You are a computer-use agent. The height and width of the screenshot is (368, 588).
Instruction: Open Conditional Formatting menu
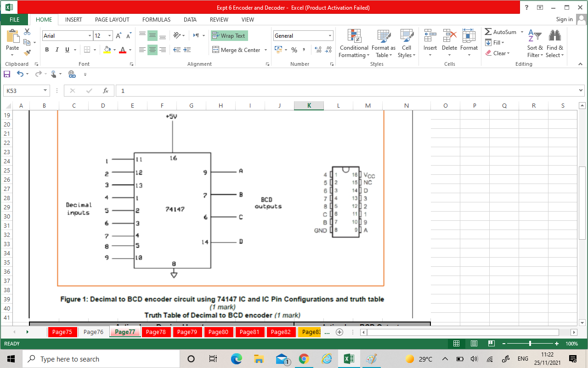point(354,44)
